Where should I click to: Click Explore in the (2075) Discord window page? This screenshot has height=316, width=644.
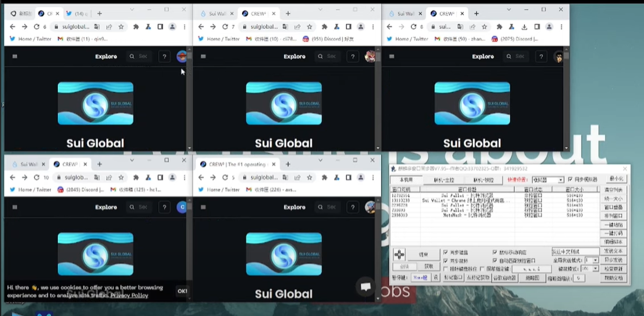(x=483, y=57)
